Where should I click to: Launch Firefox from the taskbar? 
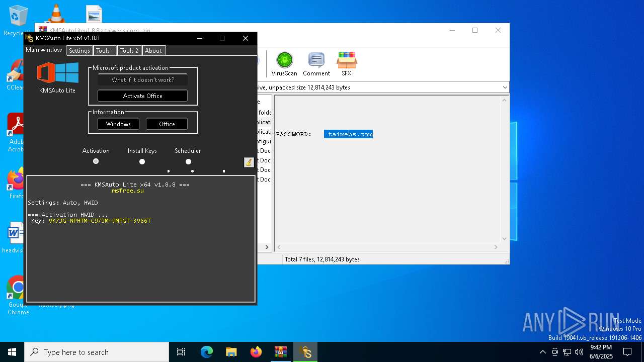pos(256,352)
